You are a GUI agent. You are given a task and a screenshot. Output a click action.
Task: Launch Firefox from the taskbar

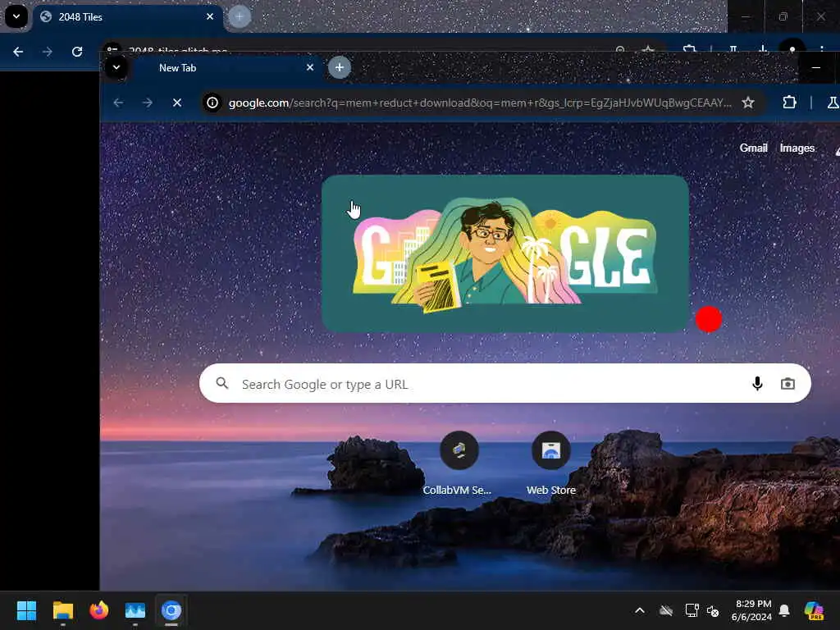99,610
